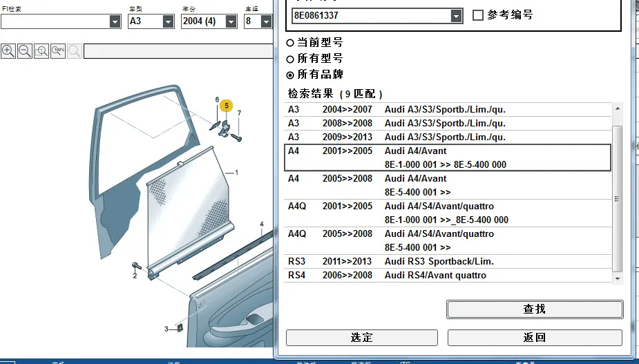Click the zoom out magnifier icon
The height and width of the screenshot is (364, 639).
click(x=25, y=51)
